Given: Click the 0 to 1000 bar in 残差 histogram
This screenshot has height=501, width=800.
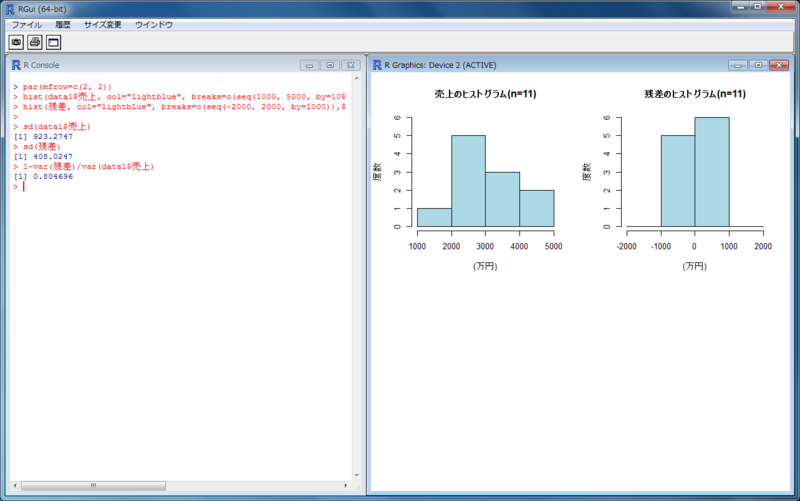Looking at the screenshot, I should click(x=712, y=172).
